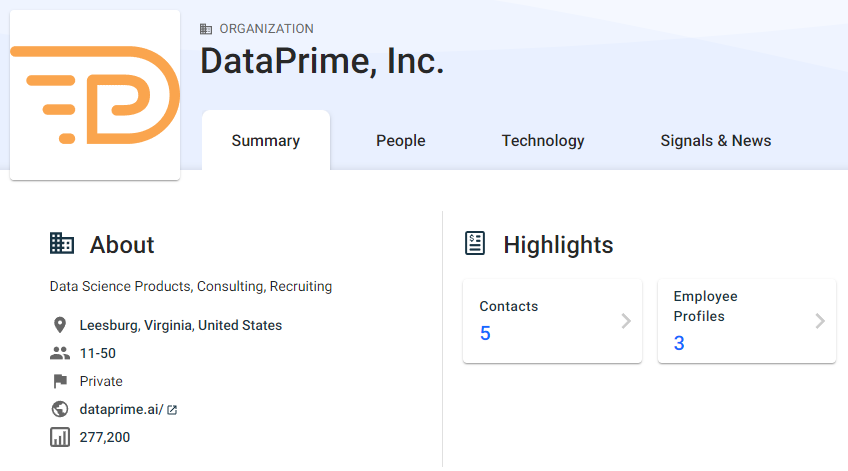The height and width of the screenshot is (471, 848).
Task: Open the Summary tab
Action: pos(266,141)
